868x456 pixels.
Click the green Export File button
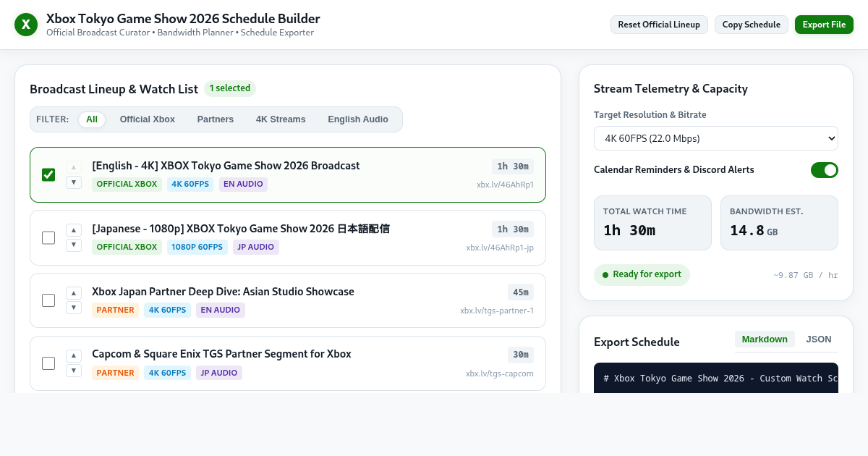(x=824, y=25)
